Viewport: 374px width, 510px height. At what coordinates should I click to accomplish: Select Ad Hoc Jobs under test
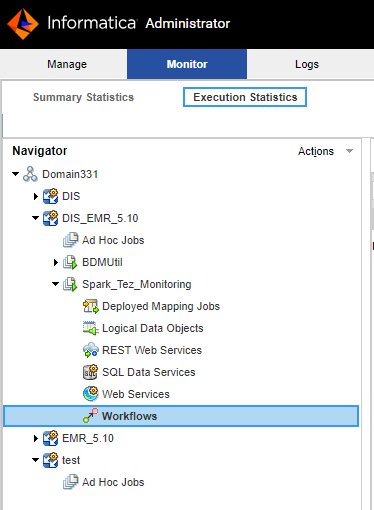coord(113,482)
